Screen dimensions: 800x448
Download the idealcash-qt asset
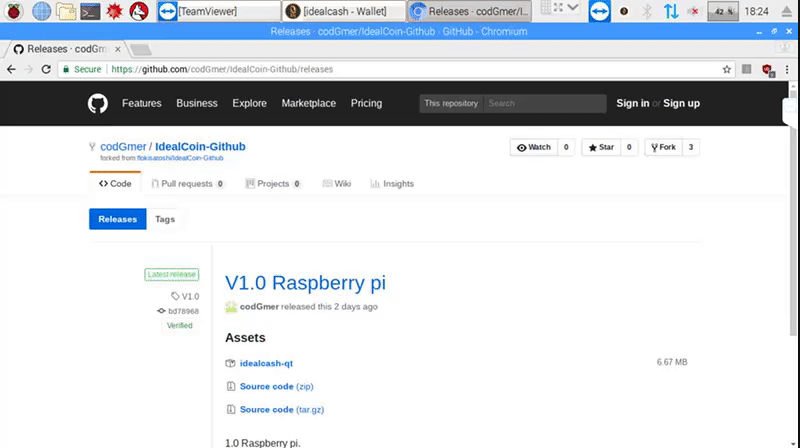(x=266, y=363)
